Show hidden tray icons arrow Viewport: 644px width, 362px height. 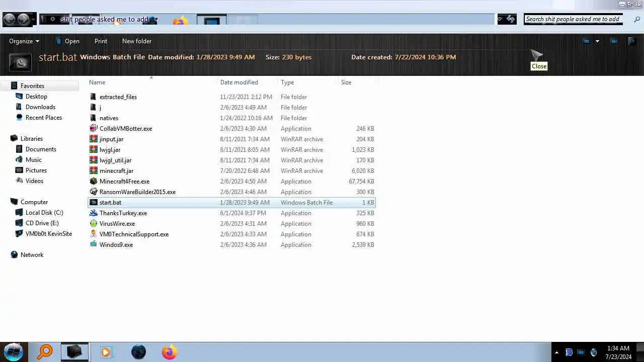pos(556,352)
